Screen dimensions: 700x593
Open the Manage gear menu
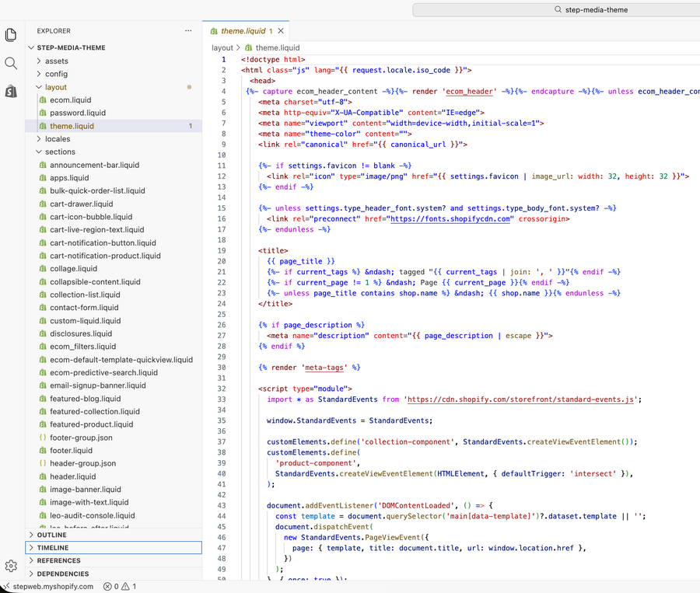pos(11,566)
